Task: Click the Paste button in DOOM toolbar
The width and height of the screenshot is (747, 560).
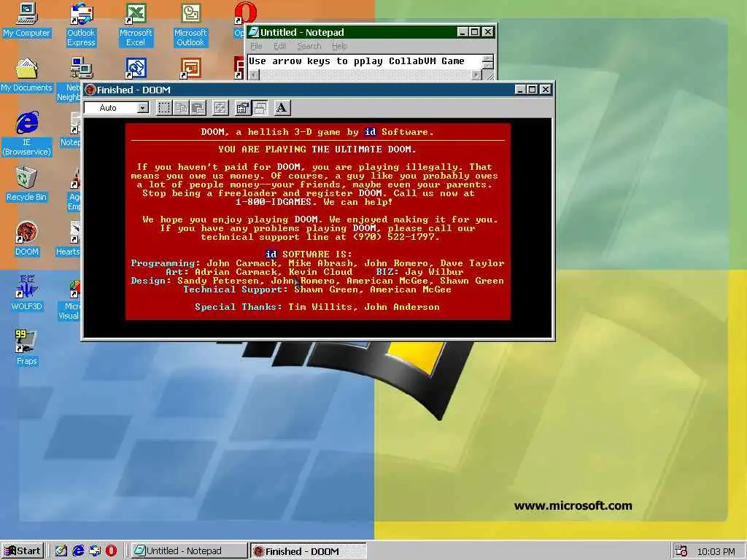Action: tap(198, 108)
